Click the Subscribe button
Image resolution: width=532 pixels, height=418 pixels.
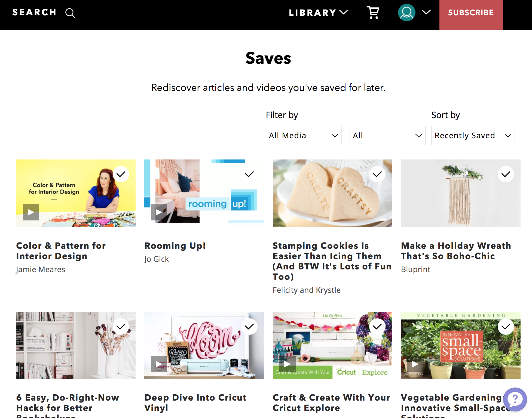pos(471,13)
